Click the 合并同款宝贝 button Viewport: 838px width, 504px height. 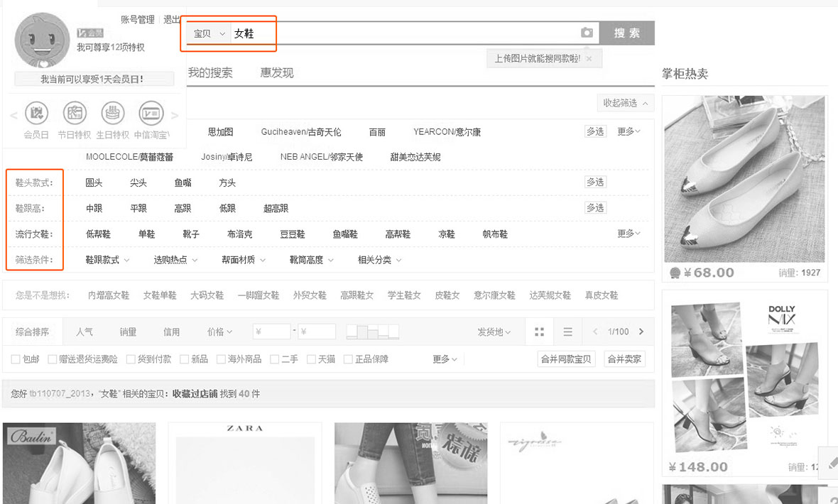(x=566, y=359)
